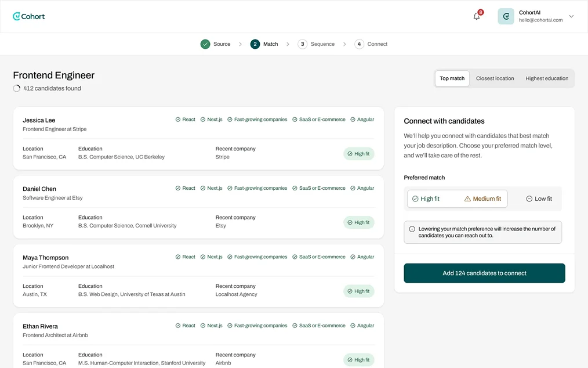
Task: Open Jessica Lee's candidate name
Action: click(39, 120)
